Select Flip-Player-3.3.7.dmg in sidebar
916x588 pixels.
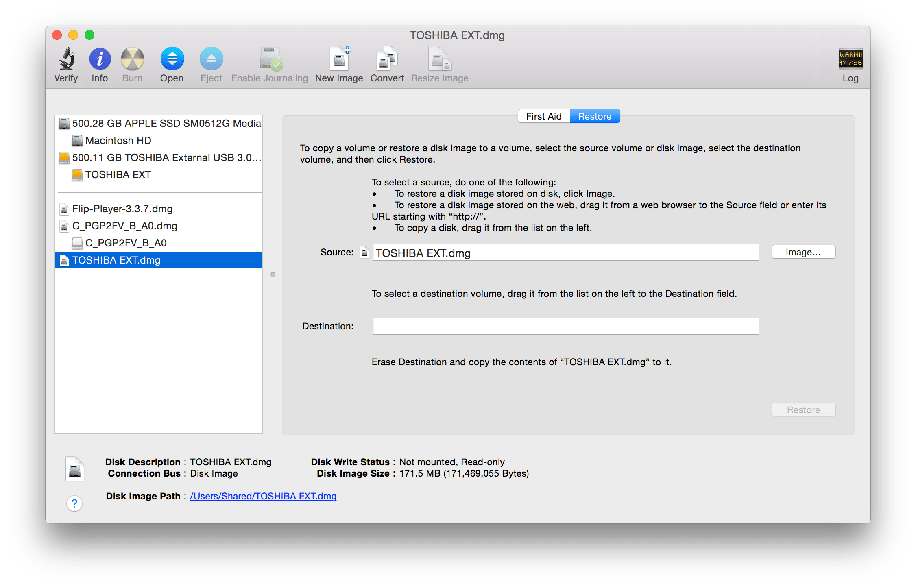pos(122,209)
